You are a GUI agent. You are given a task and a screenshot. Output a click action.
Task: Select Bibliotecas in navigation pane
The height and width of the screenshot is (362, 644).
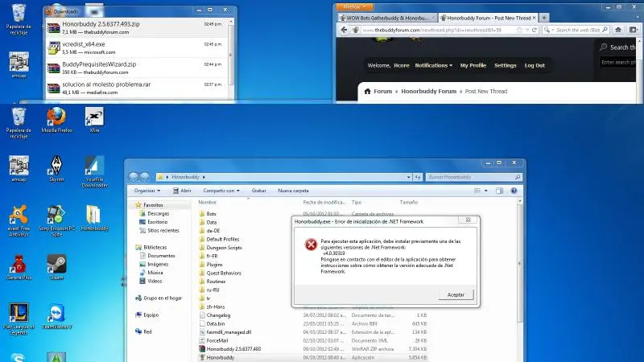pyautogui.click(x=155, y=247)
